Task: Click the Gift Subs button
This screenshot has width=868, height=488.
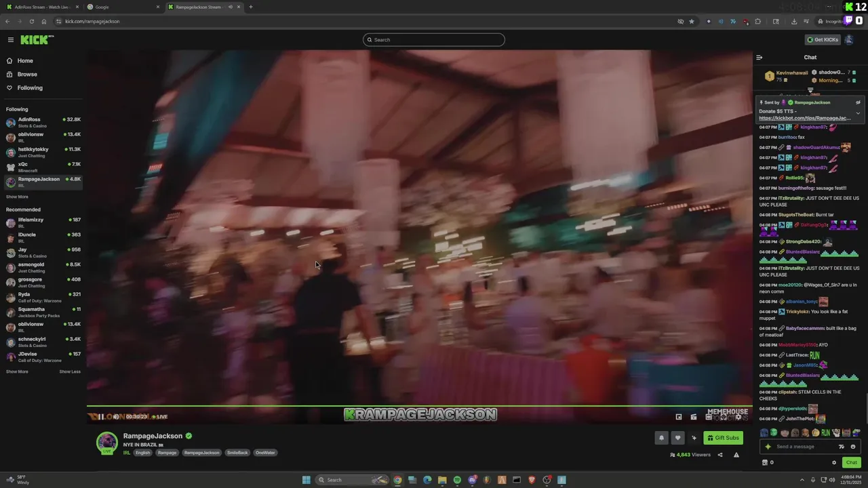Action: (723, 438)
